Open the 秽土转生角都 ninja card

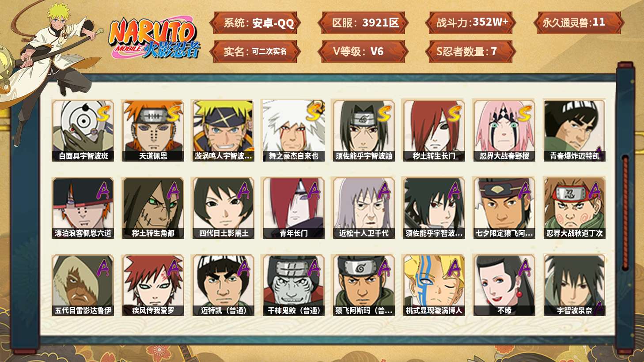(x=153, y=208)
